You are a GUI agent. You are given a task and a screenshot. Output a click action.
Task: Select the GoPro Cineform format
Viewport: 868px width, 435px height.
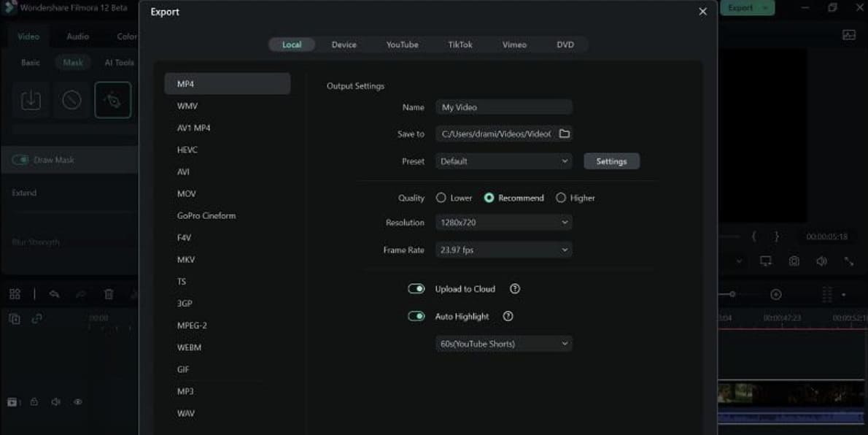click(x=206, y=216)
